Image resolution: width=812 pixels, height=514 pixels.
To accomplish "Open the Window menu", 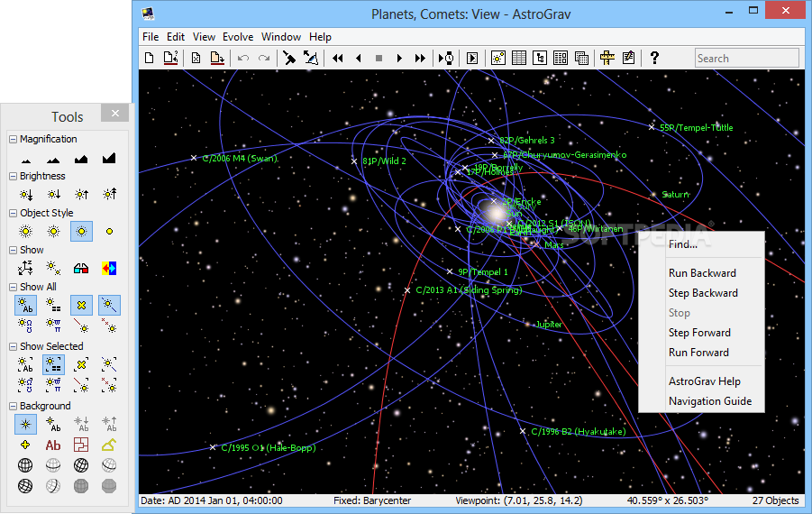I will point(281,37).
